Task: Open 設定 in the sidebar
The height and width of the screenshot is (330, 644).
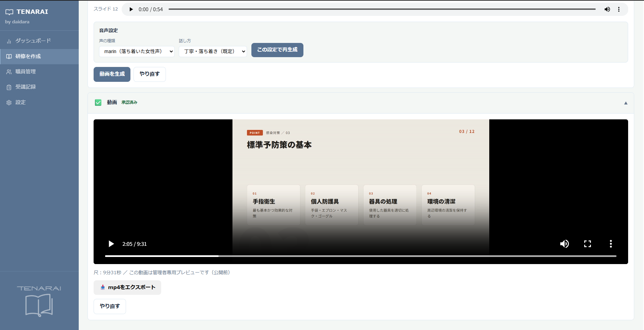Action: pyautogui.click(x=39, y=102)
